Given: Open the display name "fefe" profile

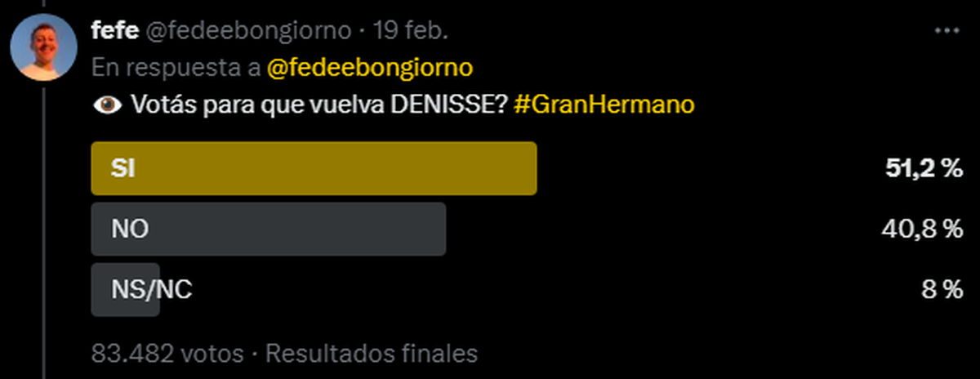Looking at the screenshot, I should pos(113,31).
